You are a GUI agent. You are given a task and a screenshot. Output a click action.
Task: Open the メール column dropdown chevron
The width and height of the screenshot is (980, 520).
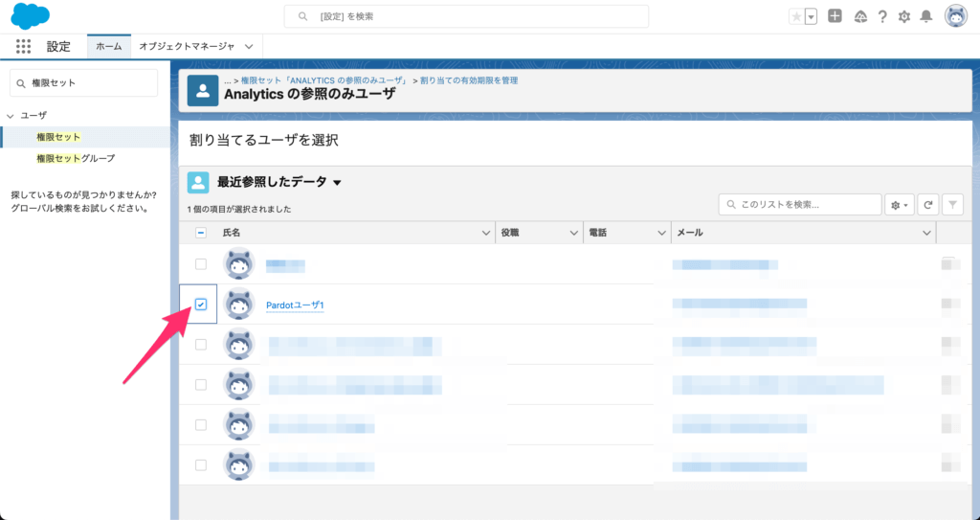(926, 233)
